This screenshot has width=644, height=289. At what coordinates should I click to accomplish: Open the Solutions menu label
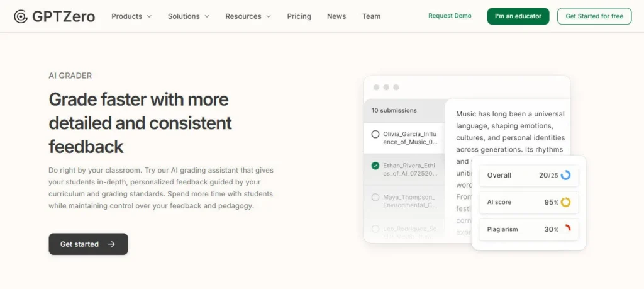click(184, 16)
